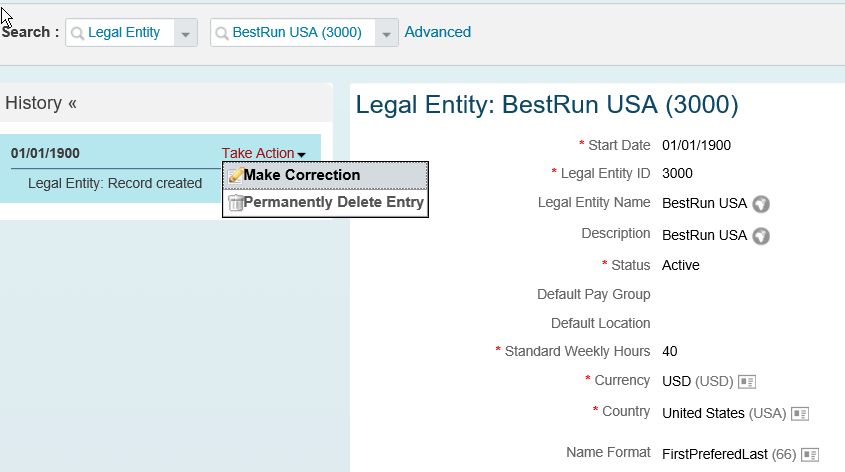Click the BestRun USA (3000) search field
This screenshot has width=845, height=472.
pyautogui.click(x=304, y=33)
